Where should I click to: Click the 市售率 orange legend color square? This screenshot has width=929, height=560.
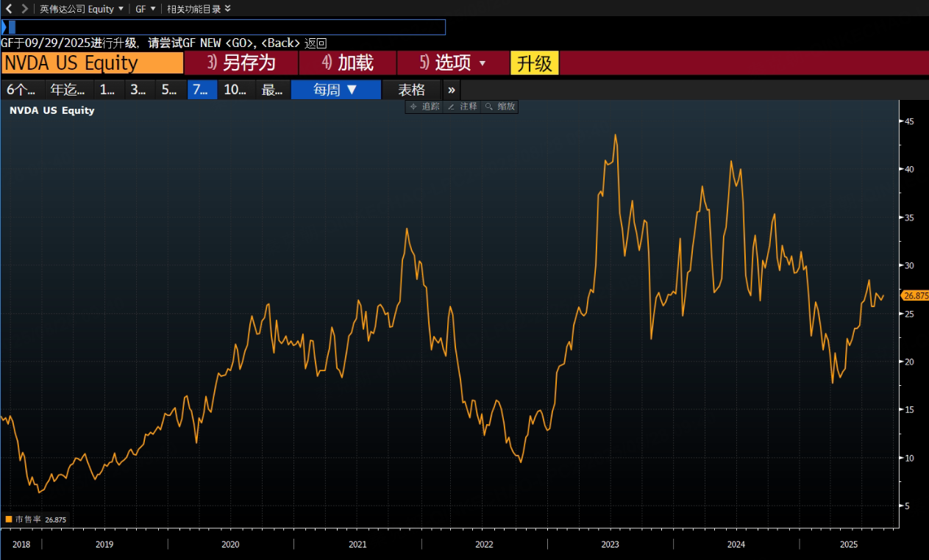pyautogui.click(x=9, y=520)
